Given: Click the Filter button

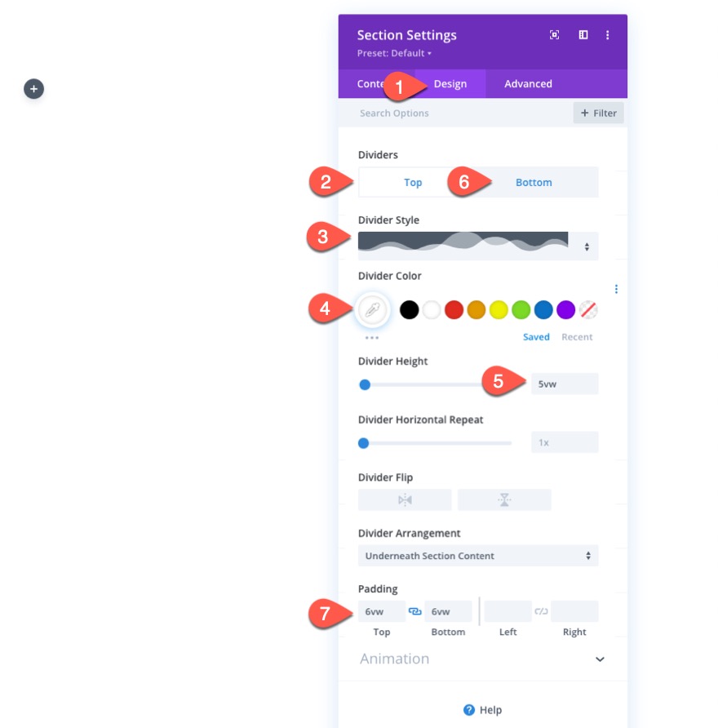Looking at the screenshot, I should point(598,113).
